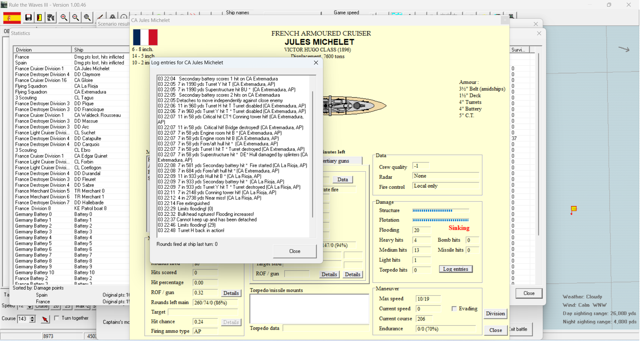
Task: Click the French flag in the Jules Michelet window
Action: (x=145, y=37)
